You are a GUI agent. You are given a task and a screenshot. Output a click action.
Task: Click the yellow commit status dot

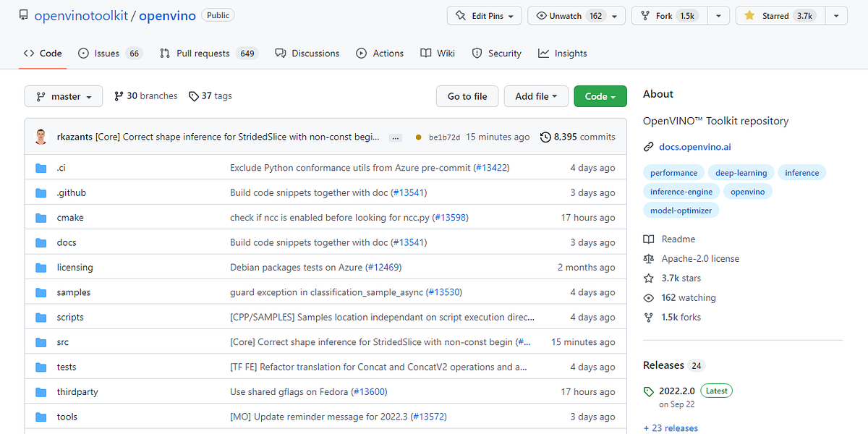[418, 137]
